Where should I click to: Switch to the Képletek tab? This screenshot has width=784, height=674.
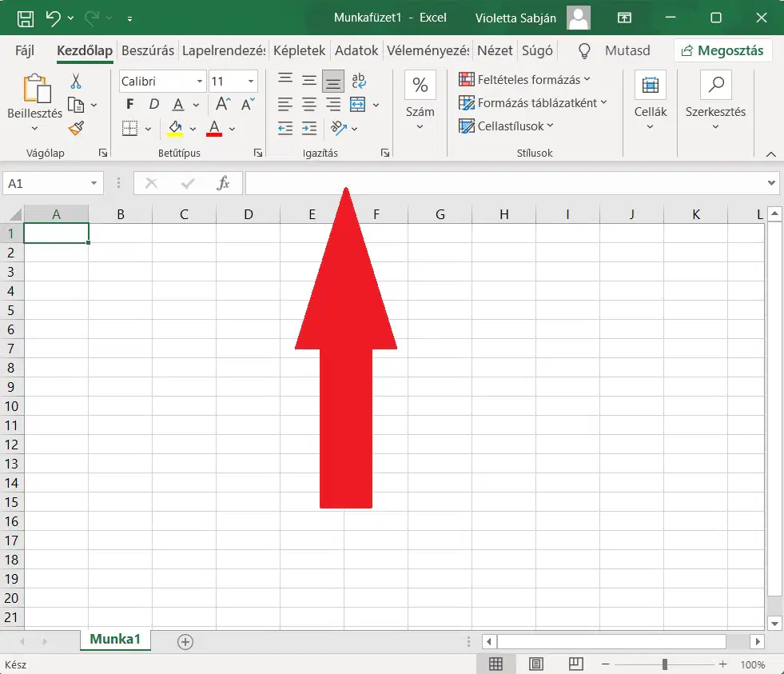click(299, 50)
